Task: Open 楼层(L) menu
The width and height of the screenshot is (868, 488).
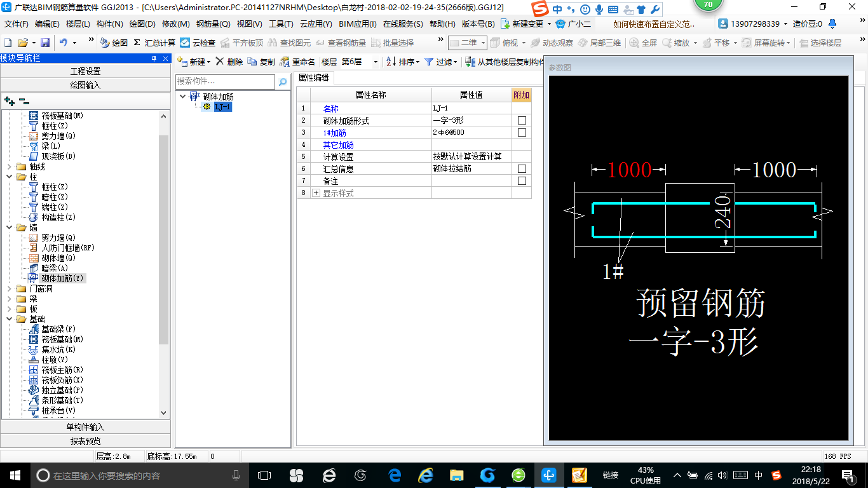Action: (78, 24)
